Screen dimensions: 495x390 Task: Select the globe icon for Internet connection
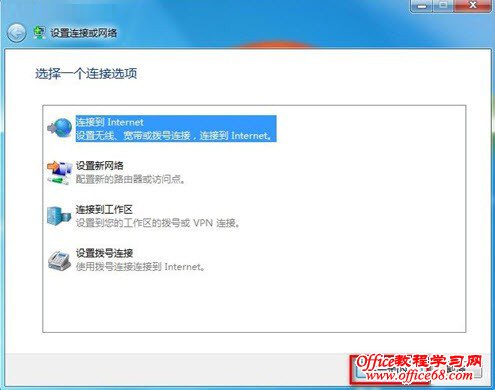(60, 128)
